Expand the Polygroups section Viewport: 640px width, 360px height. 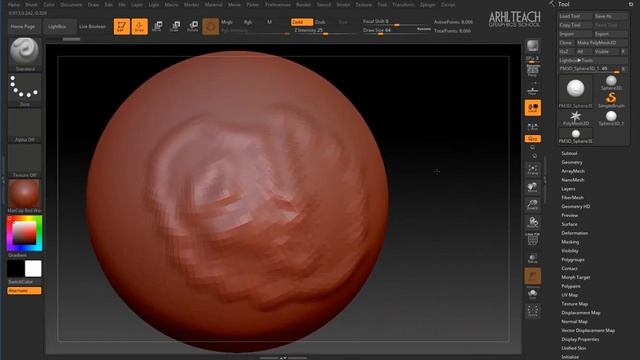pos(573,260)
